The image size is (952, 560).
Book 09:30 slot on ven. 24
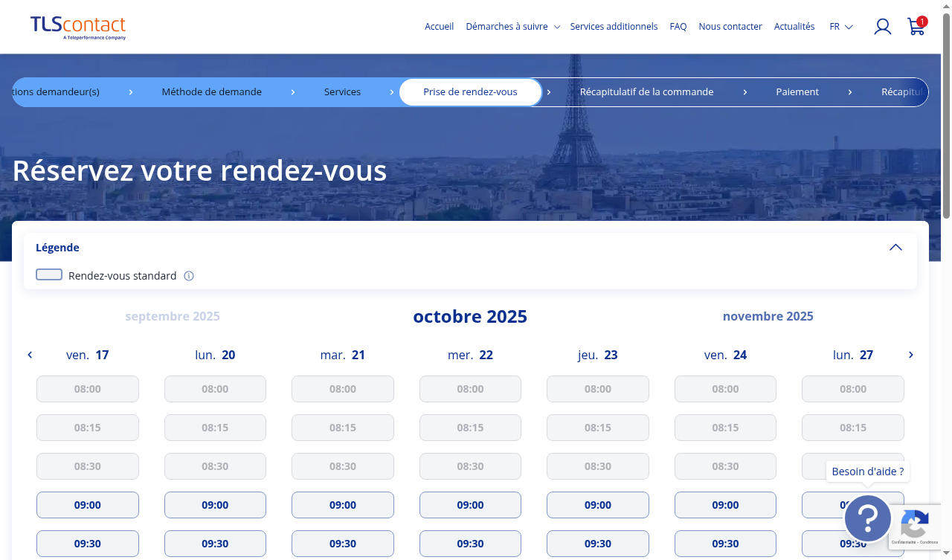tap(725, 544)
